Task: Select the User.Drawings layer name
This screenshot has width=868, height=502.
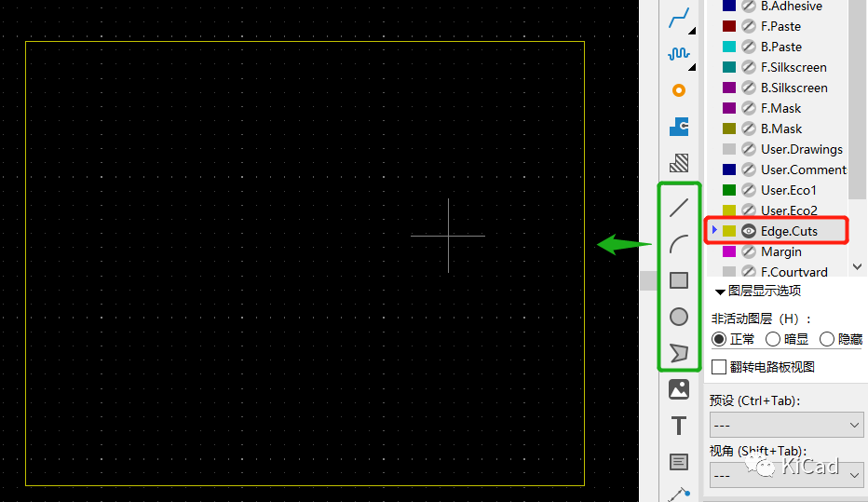Action: coord(802,149)
